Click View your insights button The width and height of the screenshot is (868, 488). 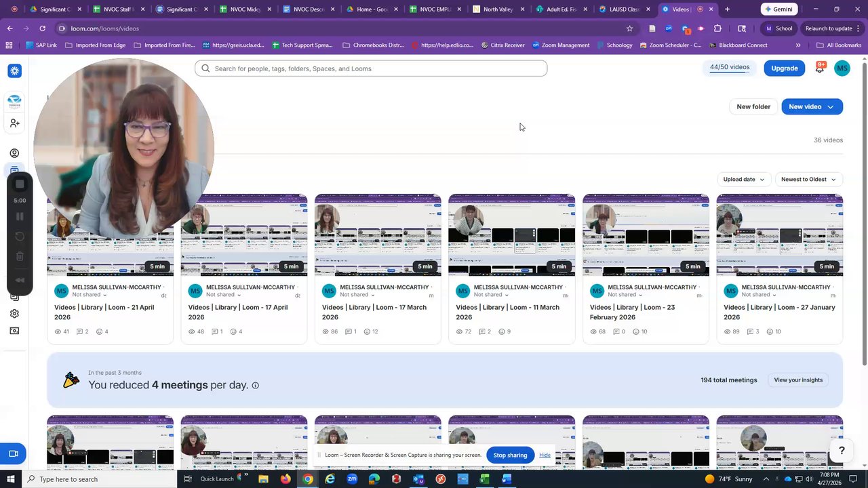(x=798, y=380)
